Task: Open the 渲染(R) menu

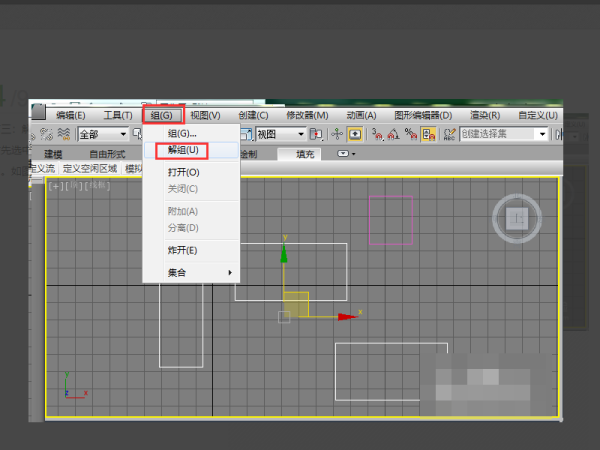Action: [x=485, y=115]
